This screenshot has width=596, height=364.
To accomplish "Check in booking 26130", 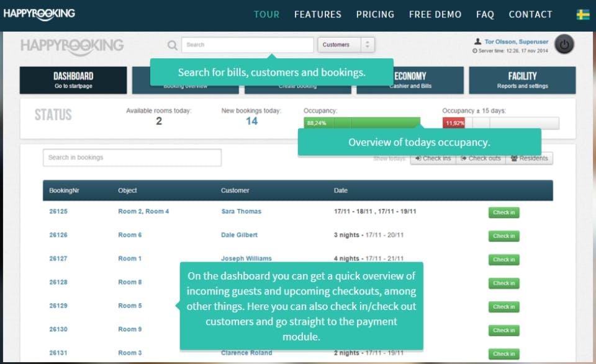I will 503,331.
